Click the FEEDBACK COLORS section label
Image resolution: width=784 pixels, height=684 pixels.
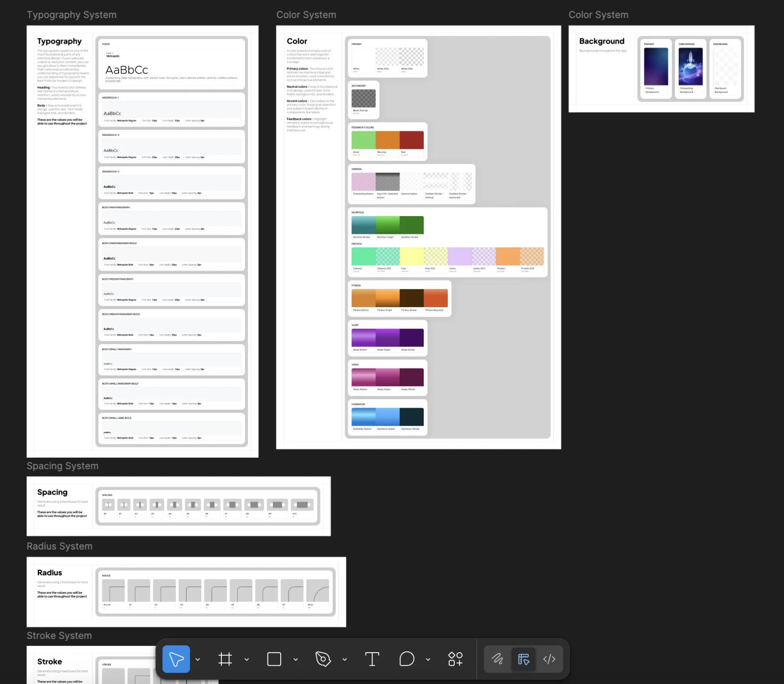(363, 127)
